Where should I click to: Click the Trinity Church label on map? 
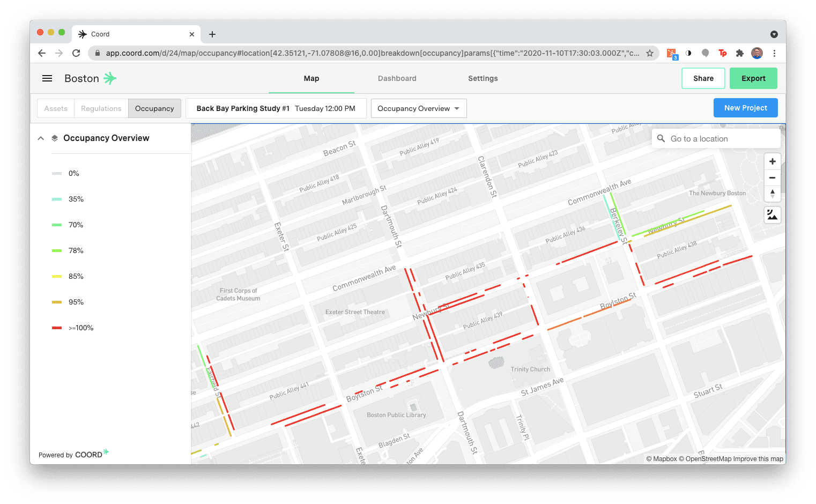click(530, 369)
